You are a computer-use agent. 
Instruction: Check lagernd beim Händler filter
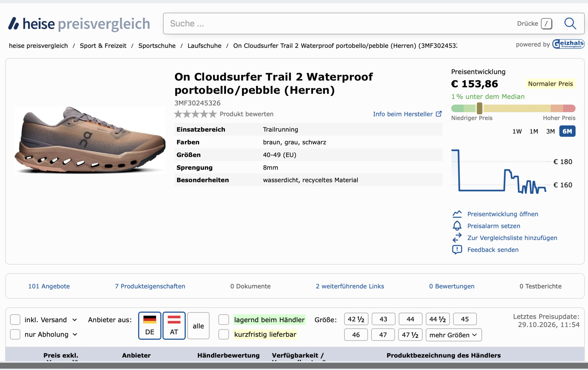tap(224, 320)
